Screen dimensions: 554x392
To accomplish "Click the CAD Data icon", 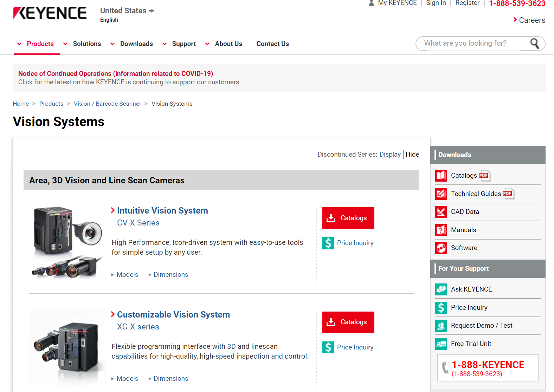I will pos(441,212).
